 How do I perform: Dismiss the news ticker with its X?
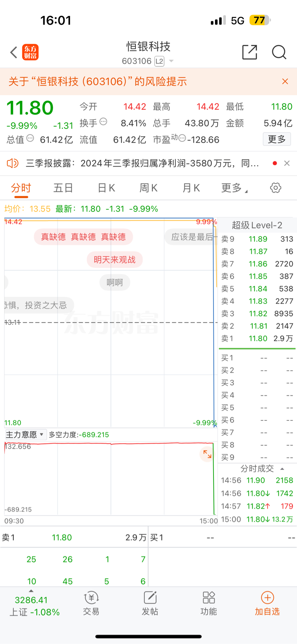pos(287,163)
